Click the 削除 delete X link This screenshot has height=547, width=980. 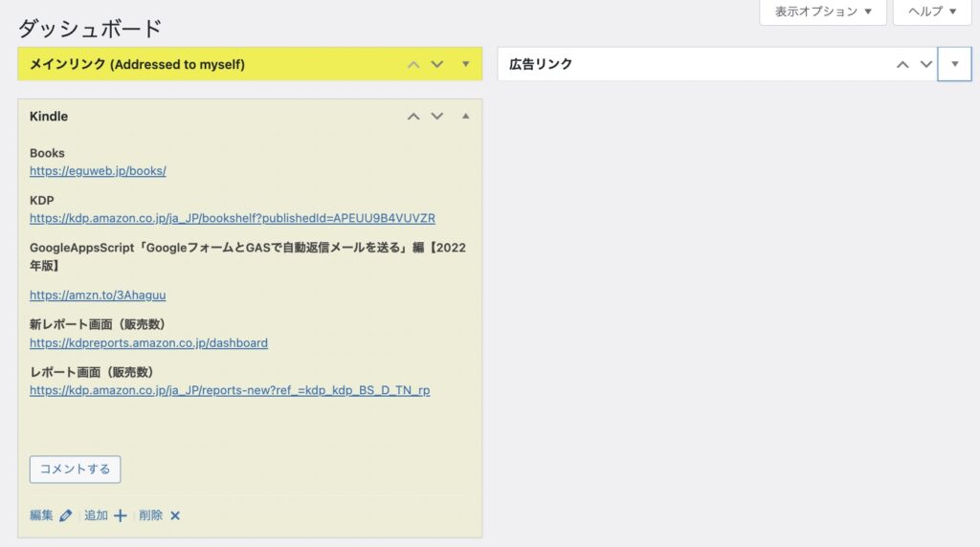(x=160, y=515)
